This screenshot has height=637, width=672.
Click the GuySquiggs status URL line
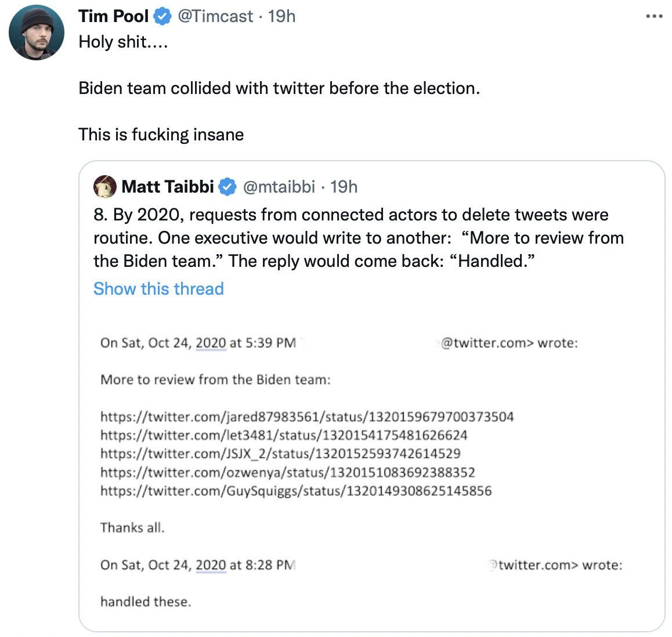click(296, 491)
